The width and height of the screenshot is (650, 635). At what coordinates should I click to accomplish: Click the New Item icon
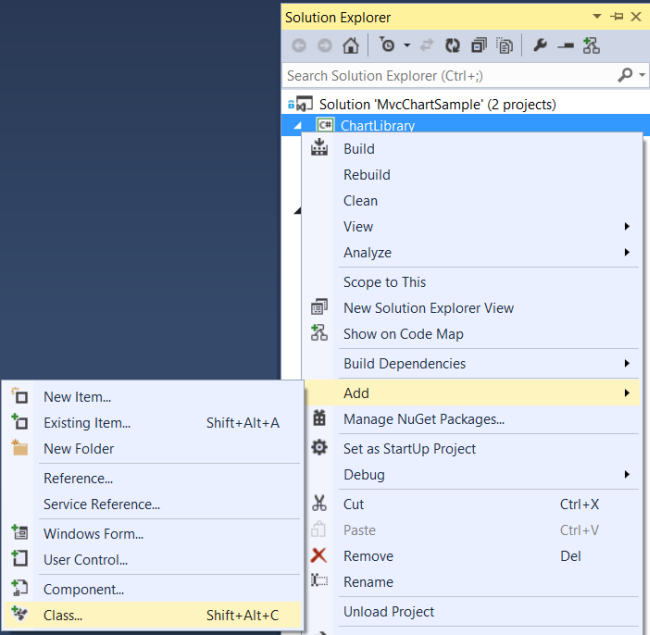click(x=19, y=396)
